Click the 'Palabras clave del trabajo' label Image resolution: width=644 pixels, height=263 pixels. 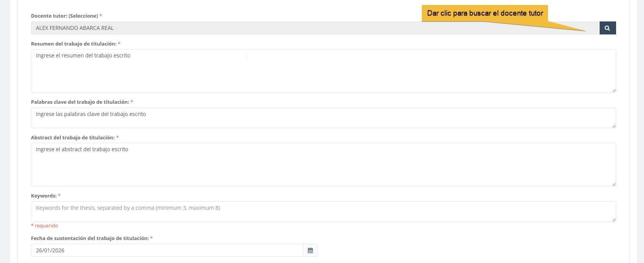(80, 102)
